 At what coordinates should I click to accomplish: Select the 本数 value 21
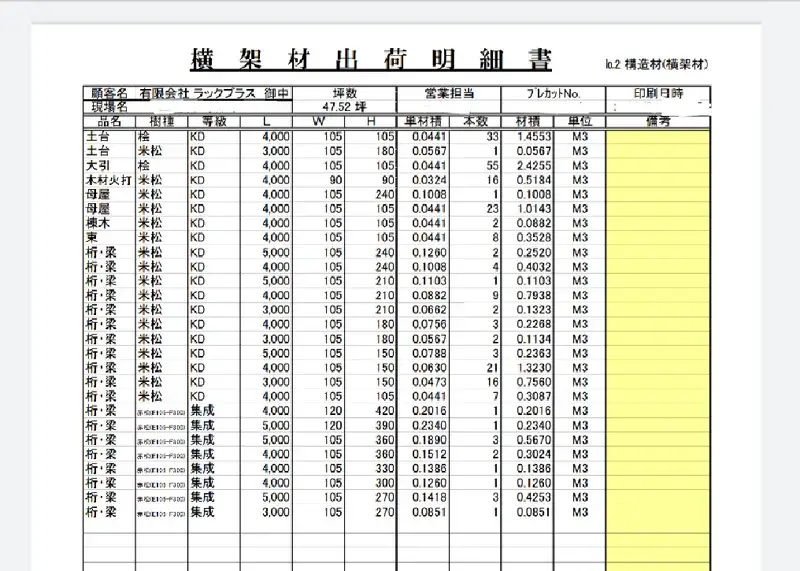(492, 367)
